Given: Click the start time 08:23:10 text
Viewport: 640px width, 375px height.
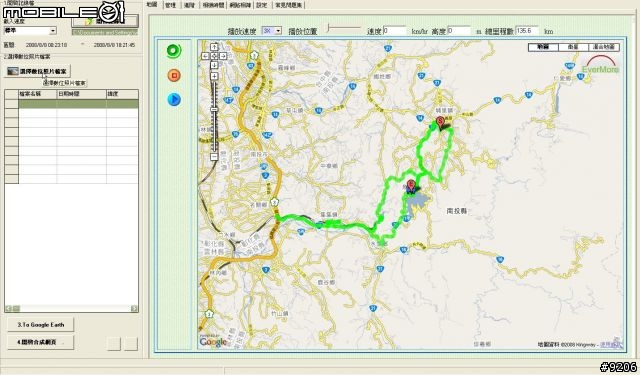Looking at the screenshot, I should pyautogui.click(x=47, y=45).
